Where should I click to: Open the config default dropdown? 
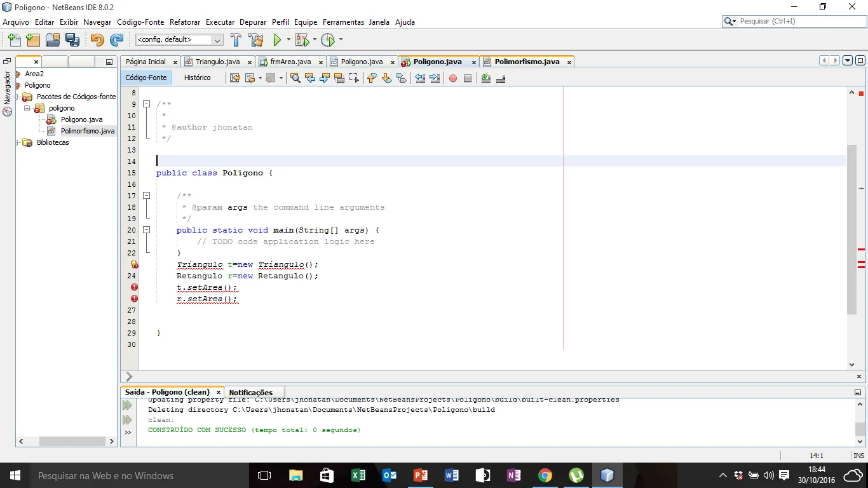point(217,40)
